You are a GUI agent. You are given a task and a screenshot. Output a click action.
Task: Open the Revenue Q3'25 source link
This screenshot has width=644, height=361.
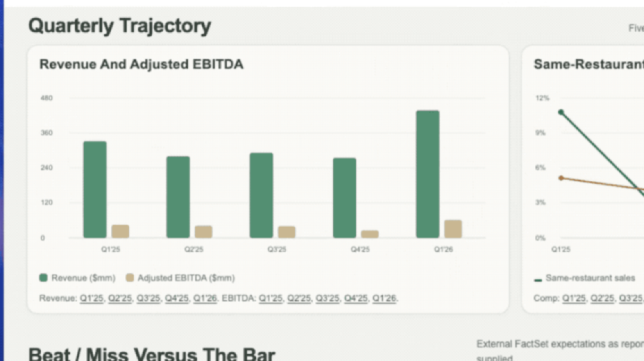click(148, 298)
